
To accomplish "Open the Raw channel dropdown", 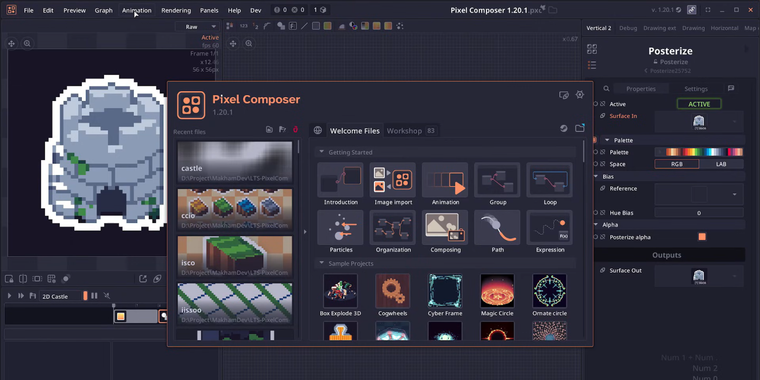I will pos(196,27).
